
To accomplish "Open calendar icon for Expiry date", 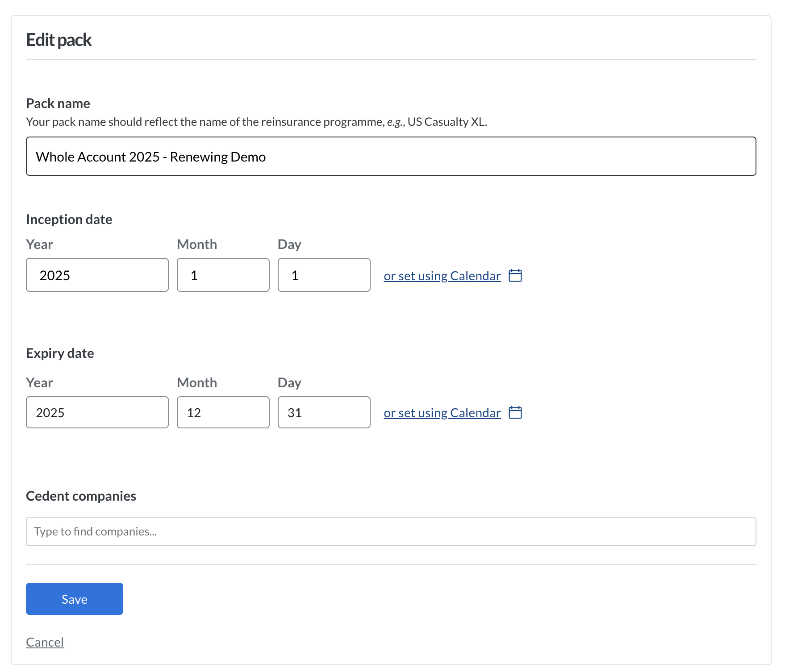I will point(515,412).
